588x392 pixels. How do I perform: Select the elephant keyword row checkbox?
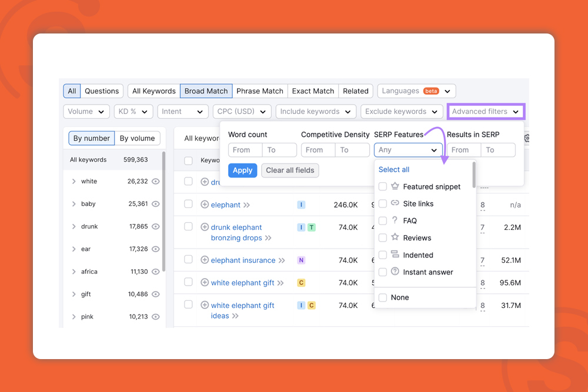tap(188, 204)
